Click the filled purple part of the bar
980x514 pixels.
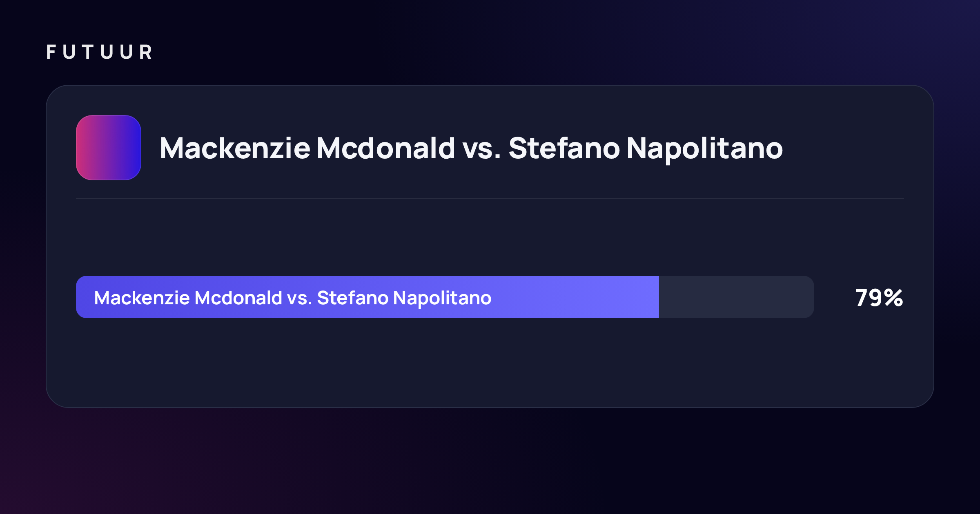[x=367, y=297]
